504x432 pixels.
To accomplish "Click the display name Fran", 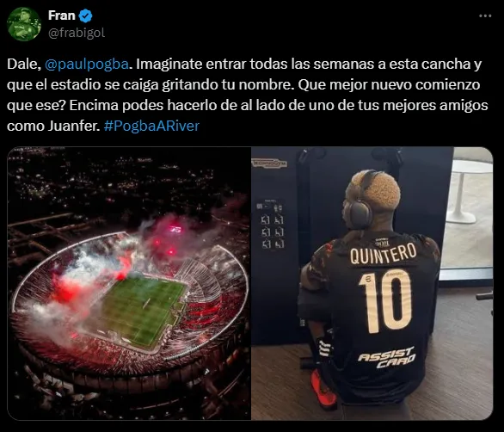I will point(61,15).
